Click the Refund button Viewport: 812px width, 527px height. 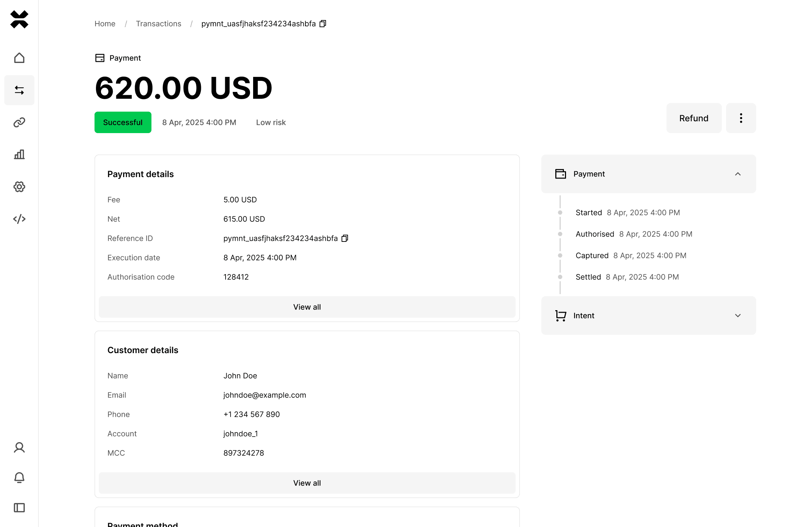pyautogui.click(x=693, y=118)
